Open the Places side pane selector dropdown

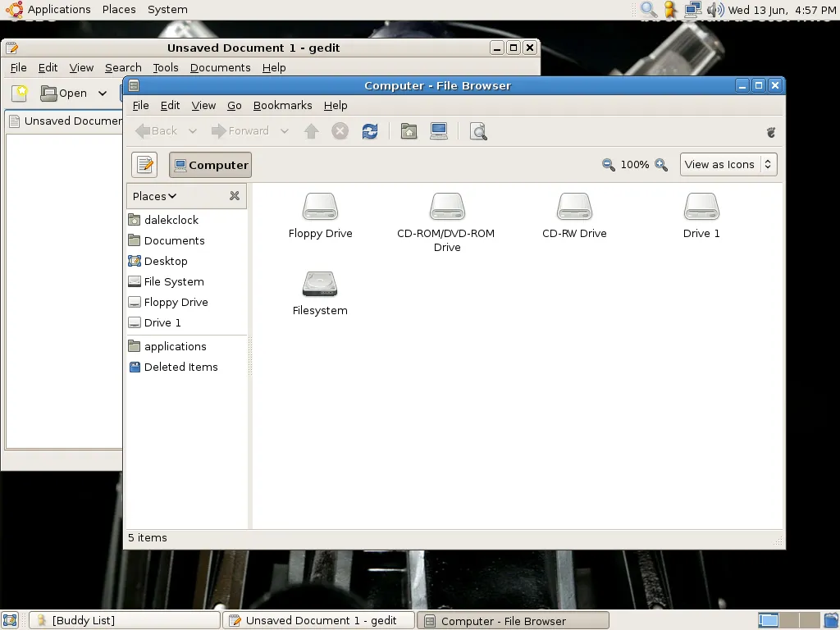tap(155, 196)
